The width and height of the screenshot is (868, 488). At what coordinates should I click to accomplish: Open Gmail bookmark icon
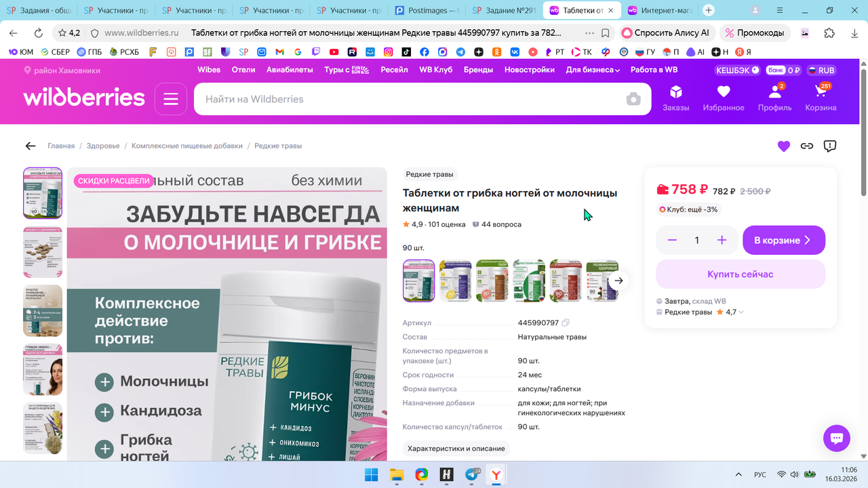coord(280,52)
